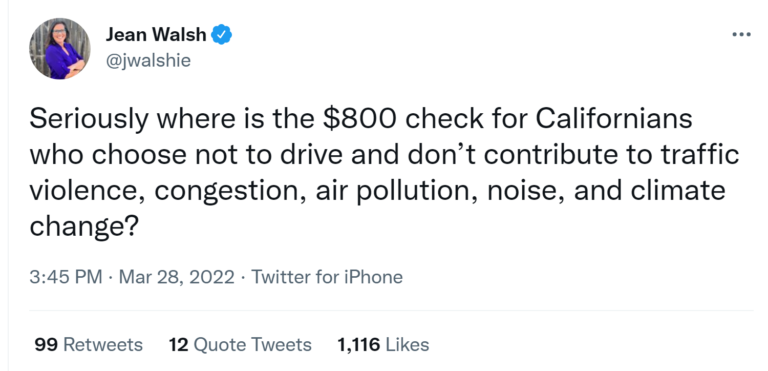Open the Mar 28, 2022 date link
This screenshot has width=768, height=371.
(x=177, y=277)
